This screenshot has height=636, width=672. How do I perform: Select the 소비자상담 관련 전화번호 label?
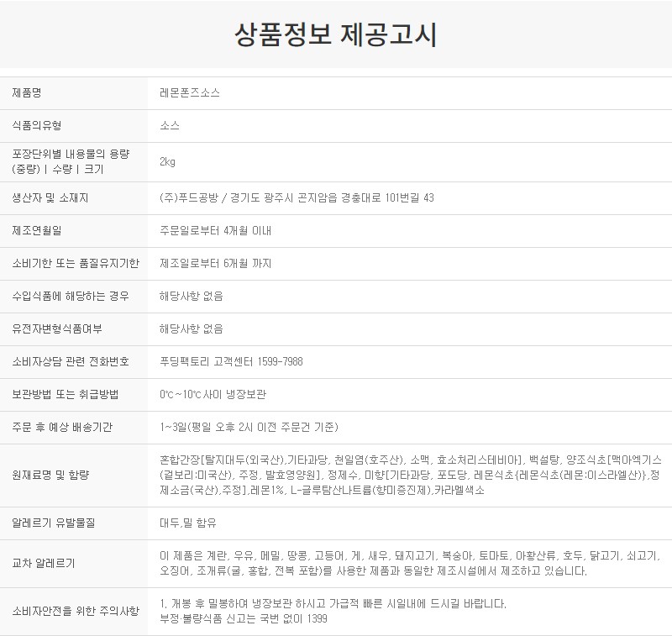click(71, 362)
